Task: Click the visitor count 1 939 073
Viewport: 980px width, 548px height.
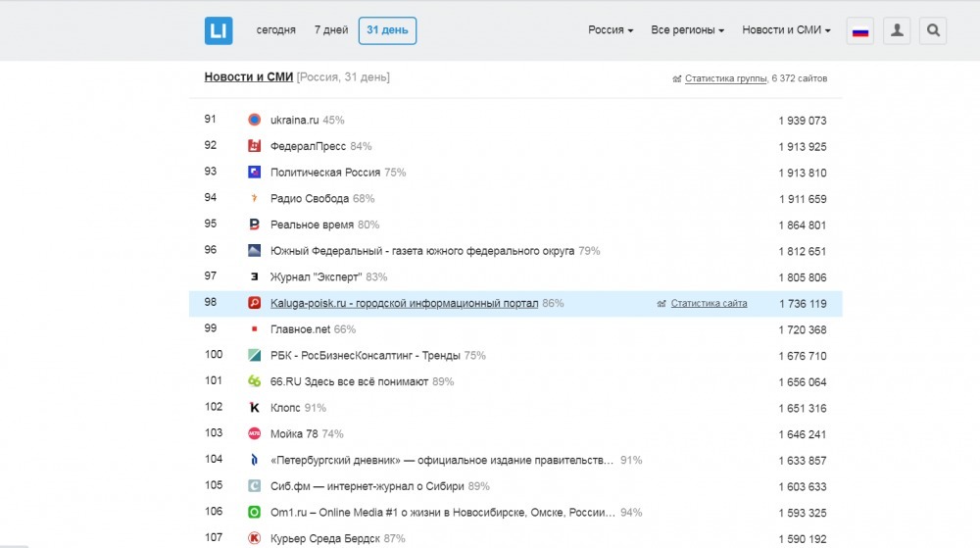Action: 803,121
